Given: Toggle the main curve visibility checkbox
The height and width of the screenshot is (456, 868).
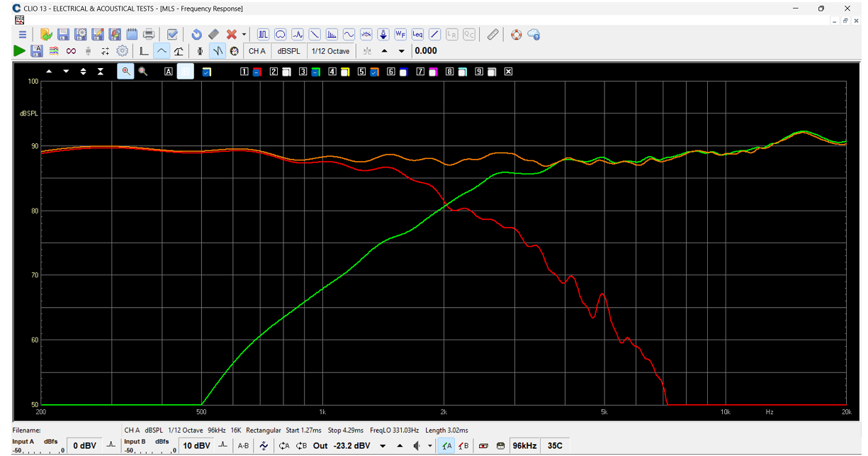Looking at the screenshot, I should coord(206,72).
